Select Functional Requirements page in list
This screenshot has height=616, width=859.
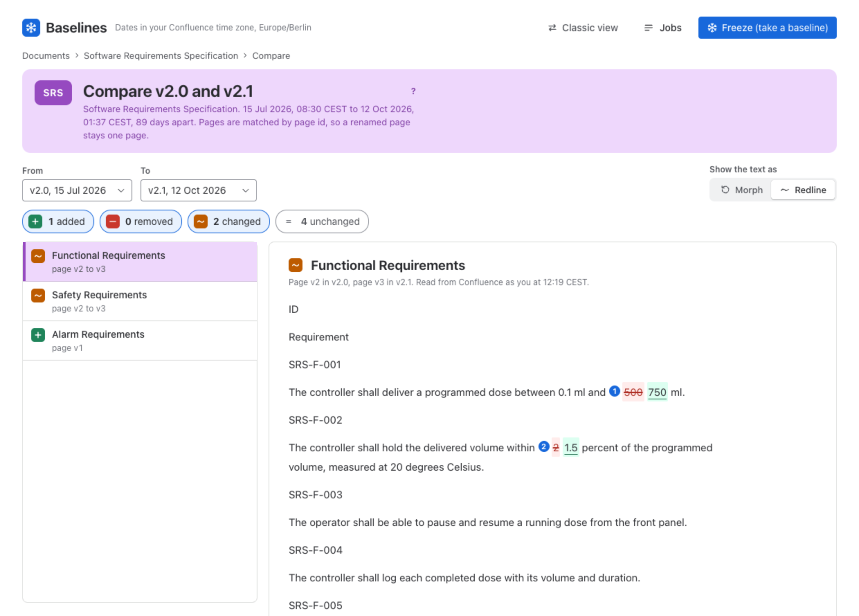(140, 262)
